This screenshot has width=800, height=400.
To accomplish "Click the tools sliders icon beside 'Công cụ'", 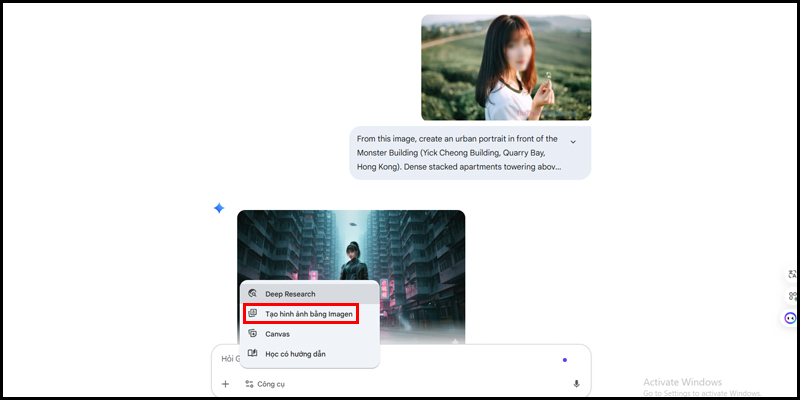I will (x=249, y=384).
